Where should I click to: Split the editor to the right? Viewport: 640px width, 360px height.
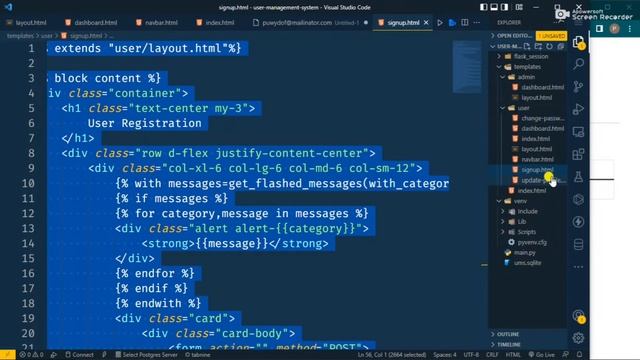(x=465, y=22)
